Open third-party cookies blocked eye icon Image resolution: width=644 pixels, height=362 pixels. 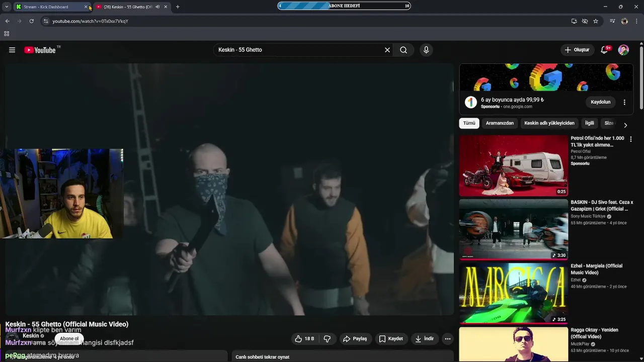585,21
